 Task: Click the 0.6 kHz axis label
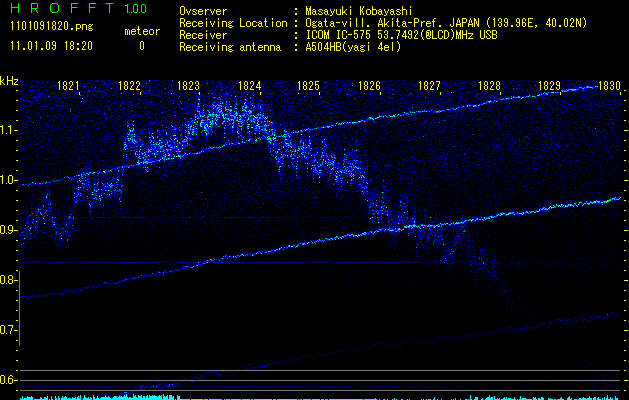(x=9, y=380)
